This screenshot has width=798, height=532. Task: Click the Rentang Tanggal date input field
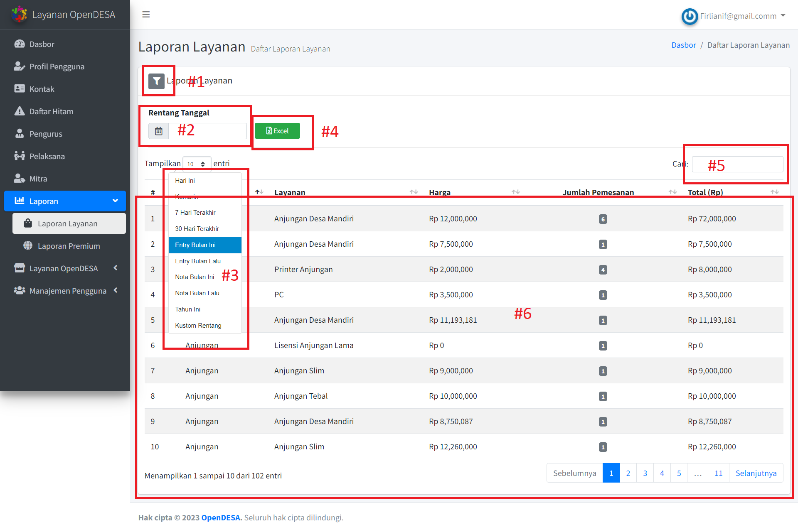(x=207, y=131)
